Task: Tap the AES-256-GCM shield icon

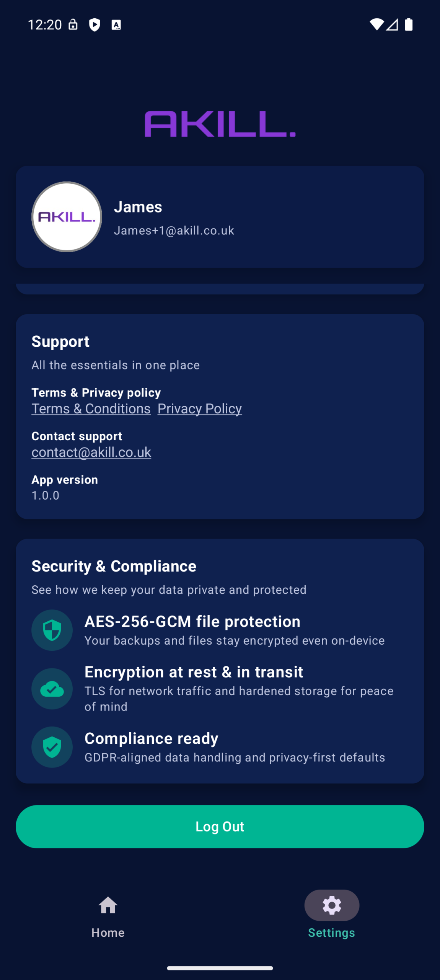Action: (x=52, y=630)
